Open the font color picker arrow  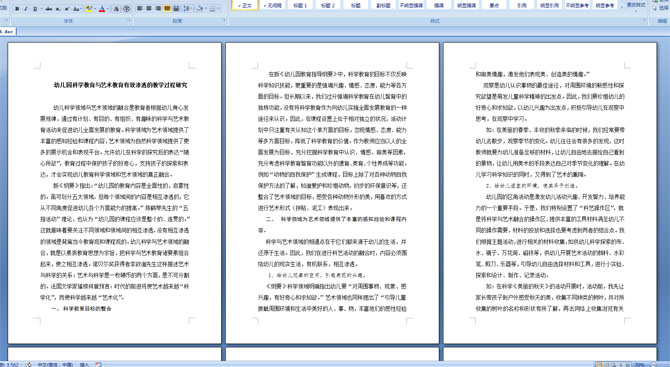click(x=108, y=9)
